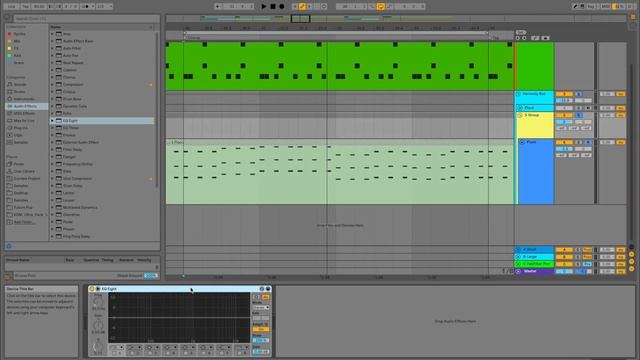
Task: Open the EQ Eight Mode dropdown
Action: click(260, 307)
